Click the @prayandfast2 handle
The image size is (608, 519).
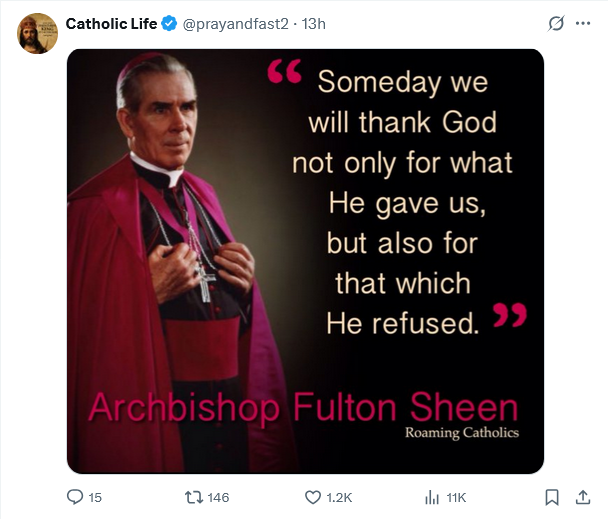point(231,23)
